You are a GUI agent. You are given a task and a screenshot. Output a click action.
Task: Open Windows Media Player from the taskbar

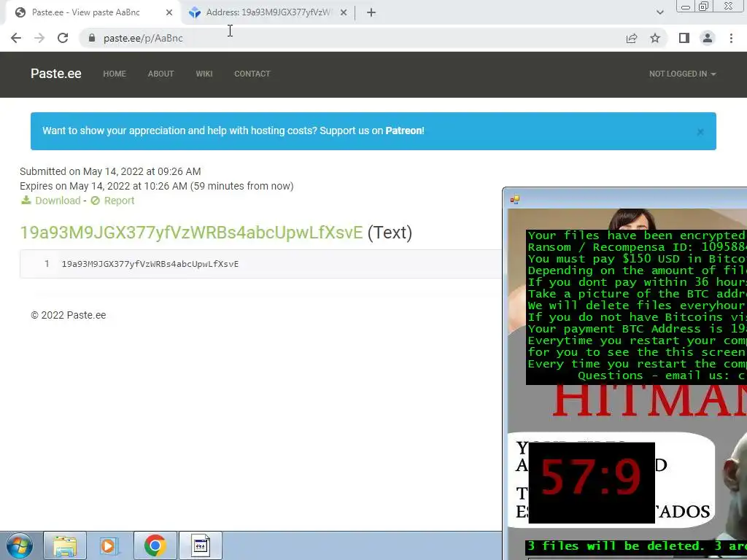click(x=108, y=545)
